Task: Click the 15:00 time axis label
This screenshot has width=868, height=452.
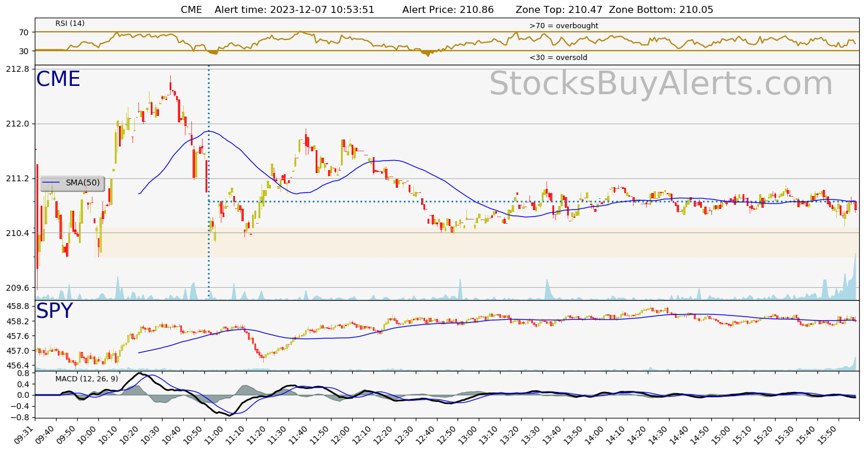Action: point(720,435)
